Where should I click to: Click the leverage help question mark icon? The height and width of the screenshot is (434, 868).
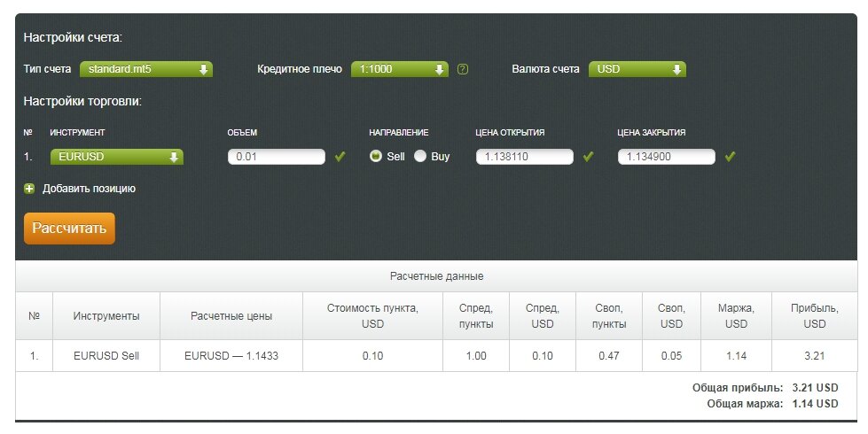click(463, 69)
